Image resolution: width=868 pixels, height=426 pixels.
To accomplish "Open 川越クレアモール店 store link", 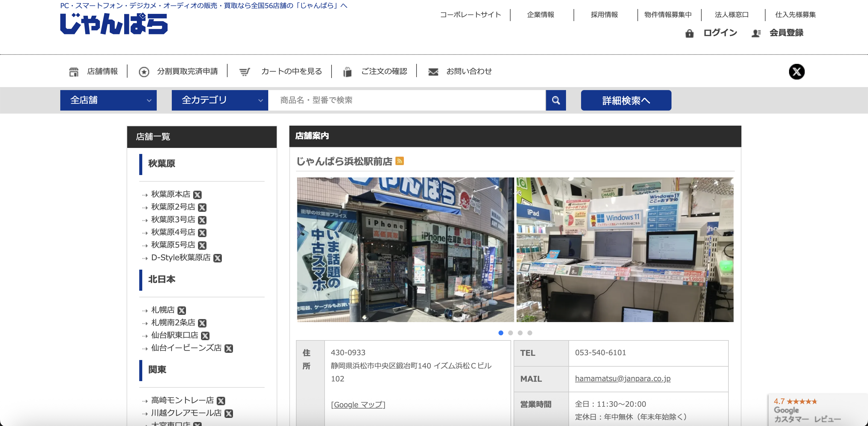I will 186,413.
